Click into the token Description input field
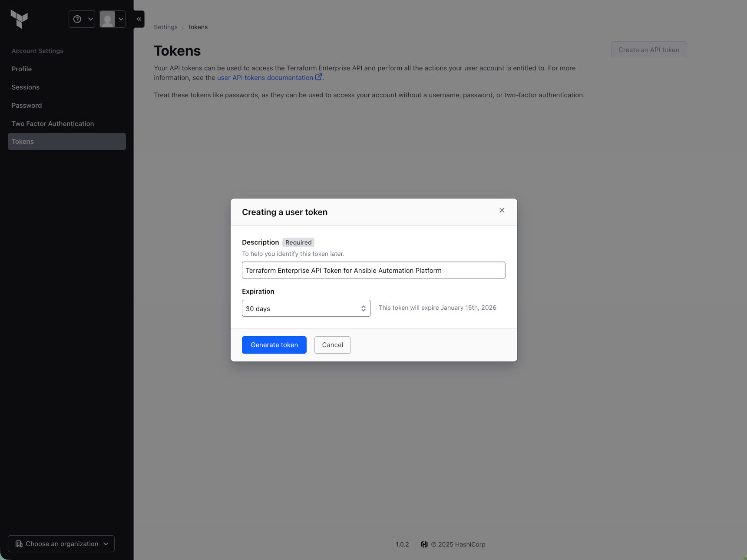Image resolution: width=747 pixels, height=560 pixels. coord(373,270)
